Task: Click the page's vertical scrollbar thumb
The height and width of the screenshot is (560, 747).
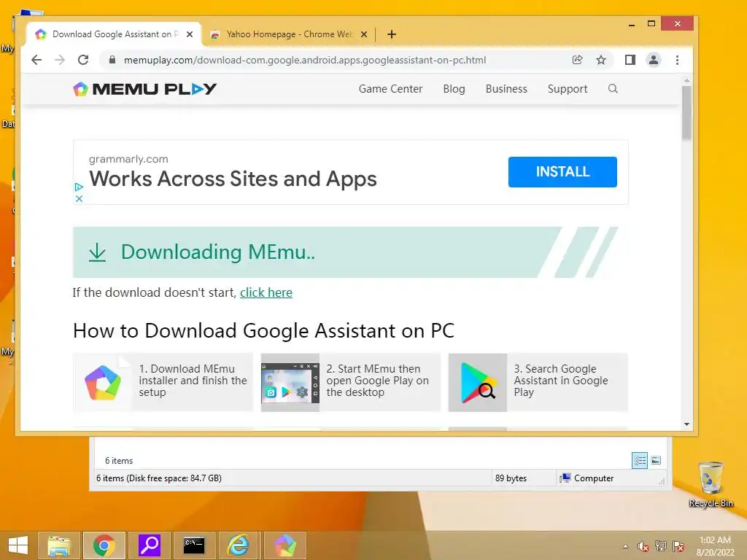Action: coord(686,113)
